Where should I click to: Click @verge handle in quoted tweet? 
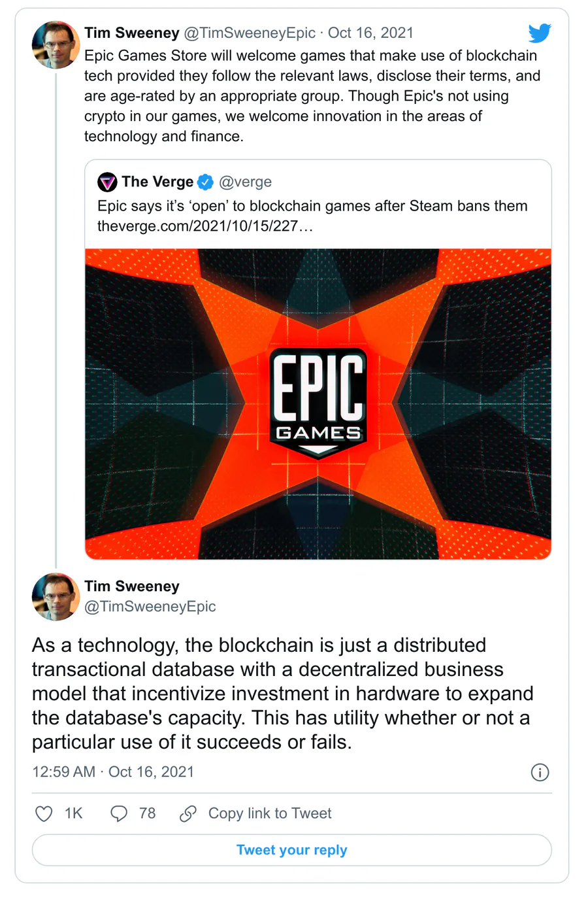point(245,182)
